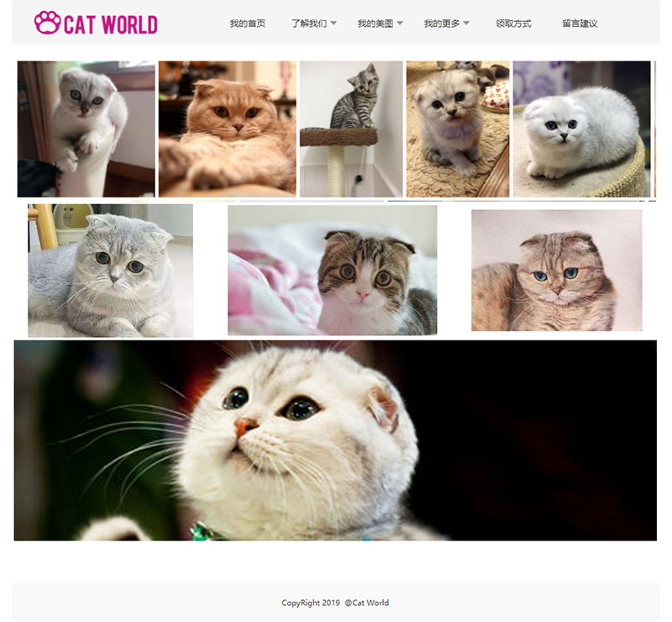Go to the 领取方式 page
This screenshot has width=672, height=622.
513,24
